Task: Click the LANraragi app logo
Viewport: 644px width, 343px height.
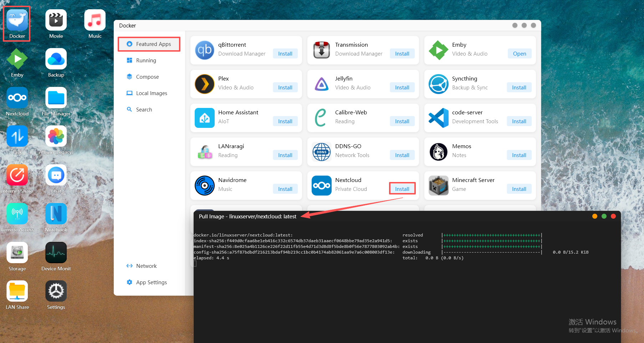Action: [205, 152]
